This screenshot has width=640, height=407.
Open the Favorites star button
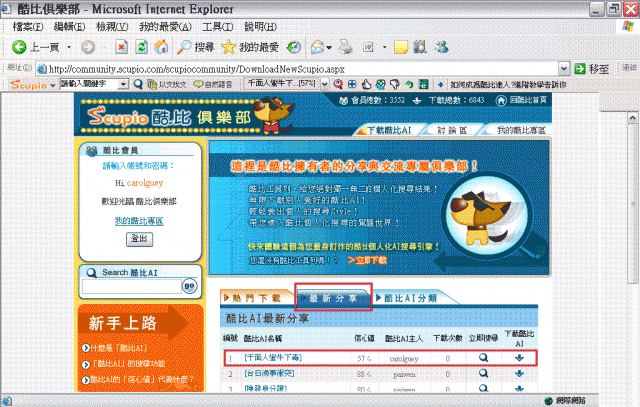tap(250, 47)
